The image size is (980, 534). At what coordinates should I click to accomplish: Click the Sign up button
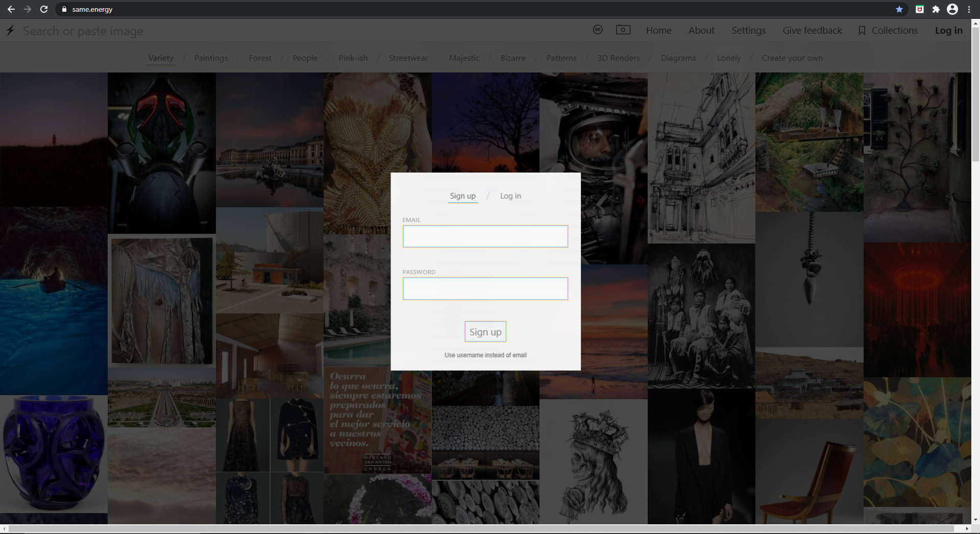coord(485,332)
